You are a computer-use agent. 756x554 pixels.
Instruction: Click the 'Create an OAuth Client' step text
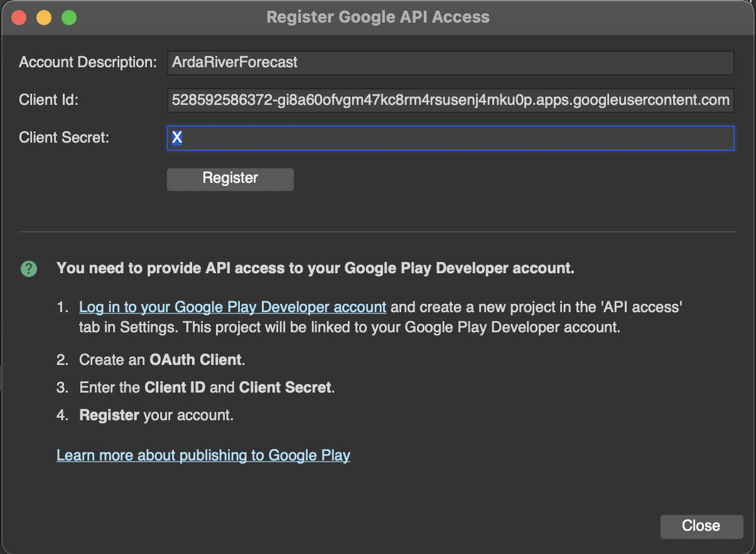[162, 361]
